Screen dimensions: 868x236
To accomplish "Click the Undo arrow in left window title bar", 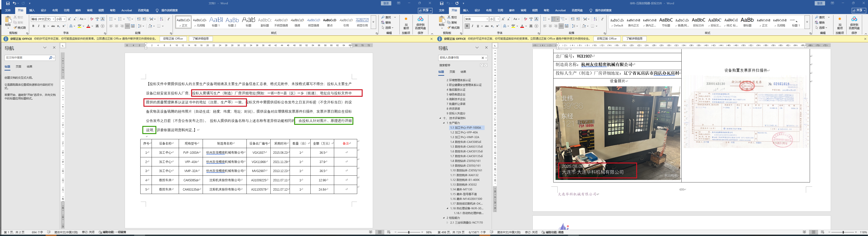I will pyautogui.click(x=14, y=3).
